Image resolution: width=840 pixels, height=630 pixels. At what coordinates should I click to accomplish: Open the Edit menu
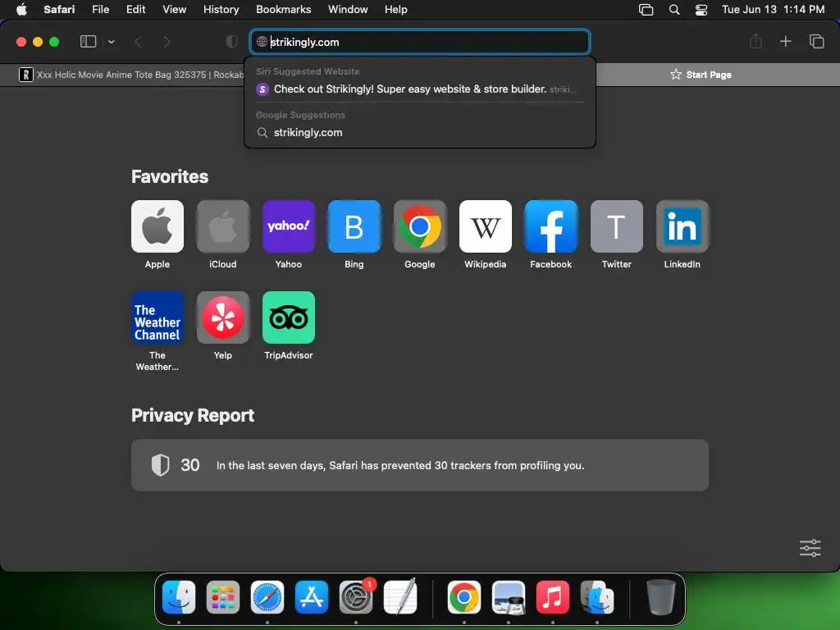tap(135, 9)
